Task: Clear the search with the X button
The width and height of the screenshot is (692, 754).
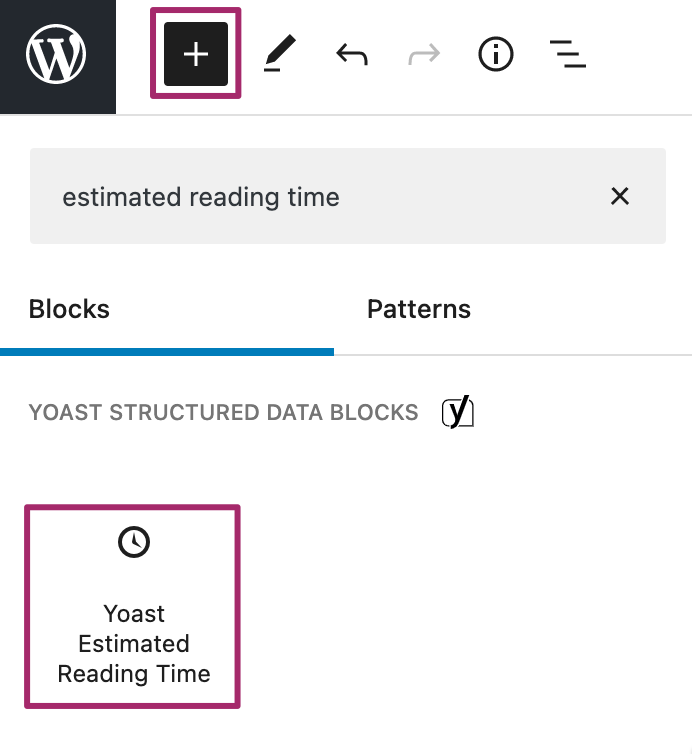Action: 620,196
